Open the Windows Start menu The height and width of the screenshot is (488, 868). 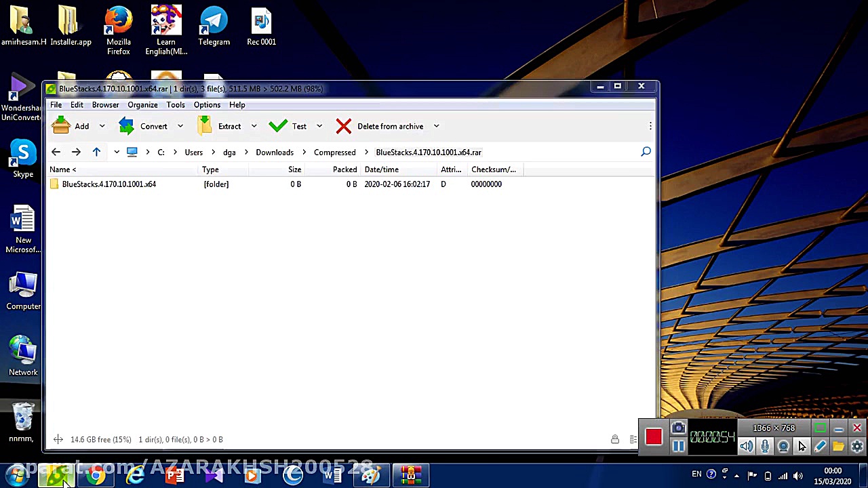(17, 476)
